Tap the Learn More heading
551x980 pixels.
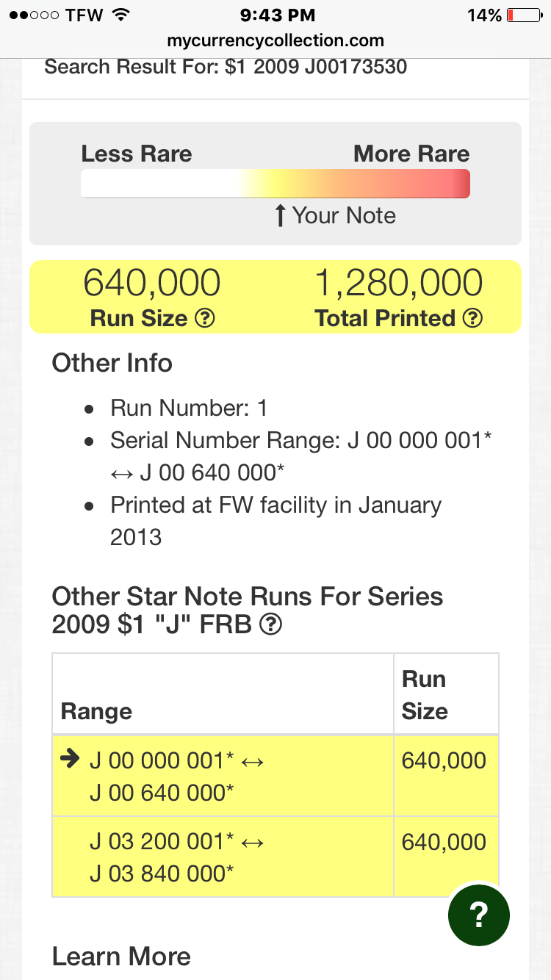point(121,956)
